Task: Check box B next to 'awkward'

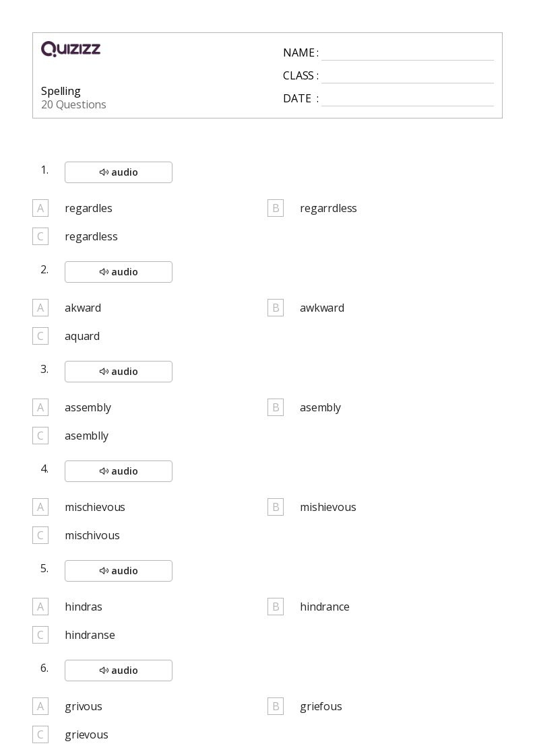Action: pos(276,308)
